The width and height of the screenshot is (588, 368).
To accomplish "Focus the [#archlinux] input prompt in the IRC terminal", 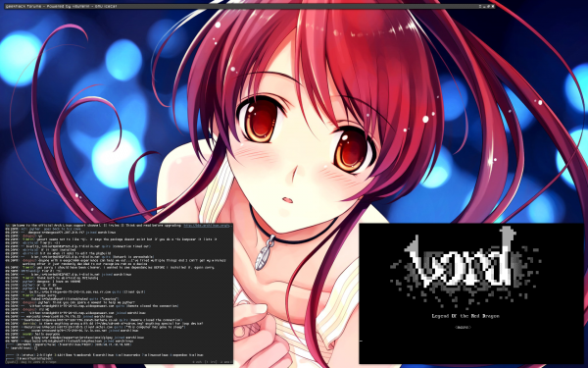I will (23, 348).
